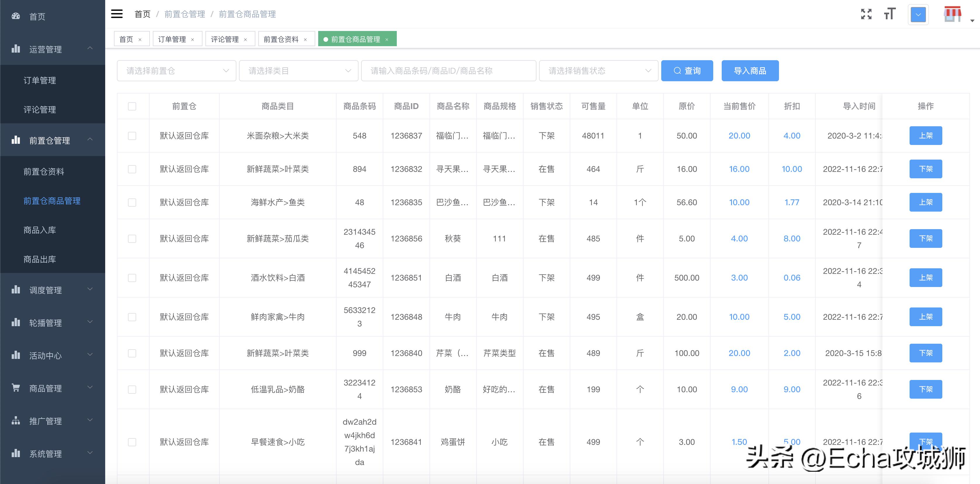Click the 导入商品 button
Viewport: 980px width, 484px height.
pyautogui.click(x=749, y=70)
